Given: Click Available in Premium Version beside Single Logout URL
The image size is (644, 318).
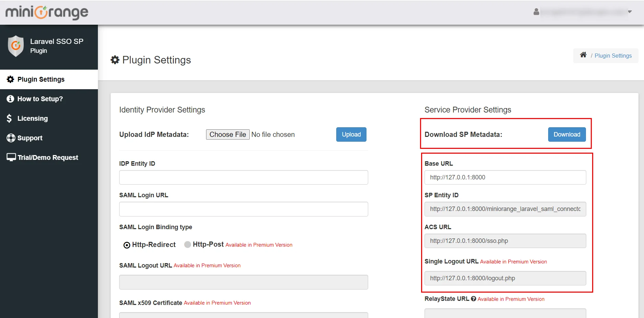Looking at the screenshot, I should (x=513, y=262).
